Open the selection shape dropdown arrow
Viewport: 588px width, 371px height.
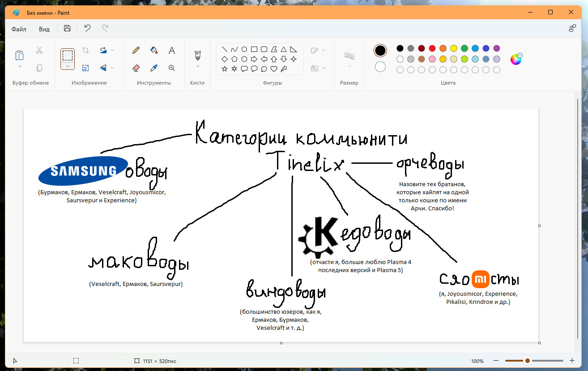[x=68, y=66]
